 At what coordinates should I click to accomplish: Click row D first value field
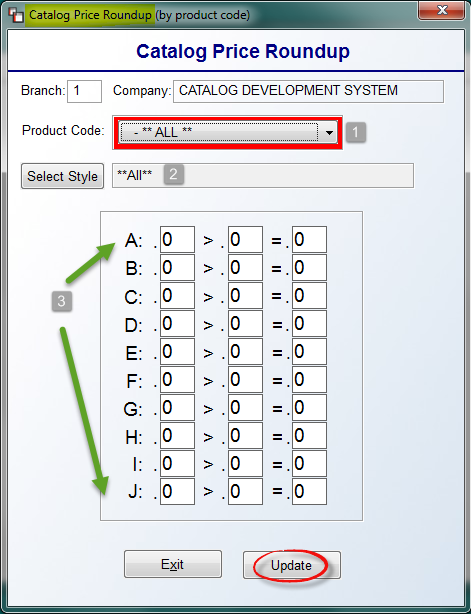pyautogui.click(x=177, y=323)
